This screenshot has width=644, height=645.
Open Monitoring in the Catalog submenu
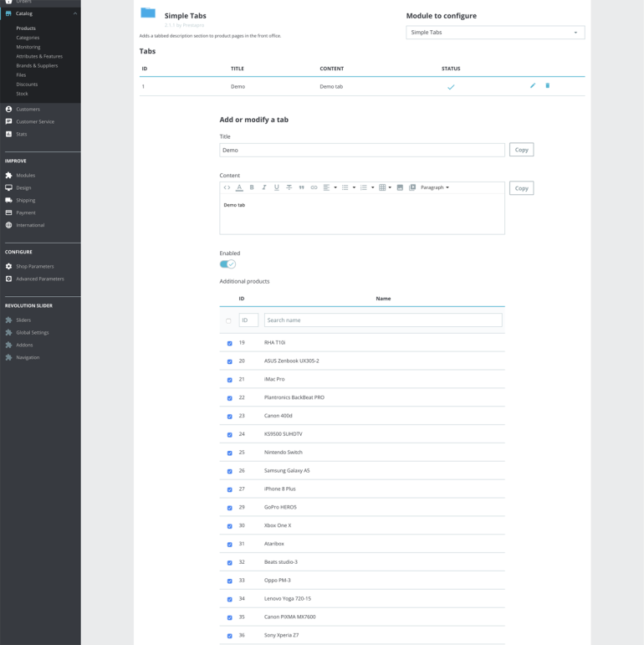coord(28,48)
